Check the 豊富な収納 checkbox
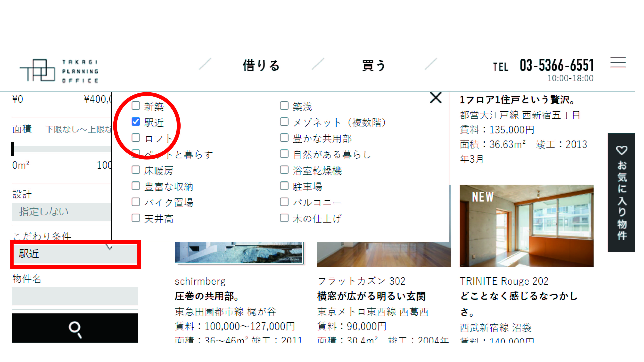Screen dimensions: 644x362 coord(136,186)
